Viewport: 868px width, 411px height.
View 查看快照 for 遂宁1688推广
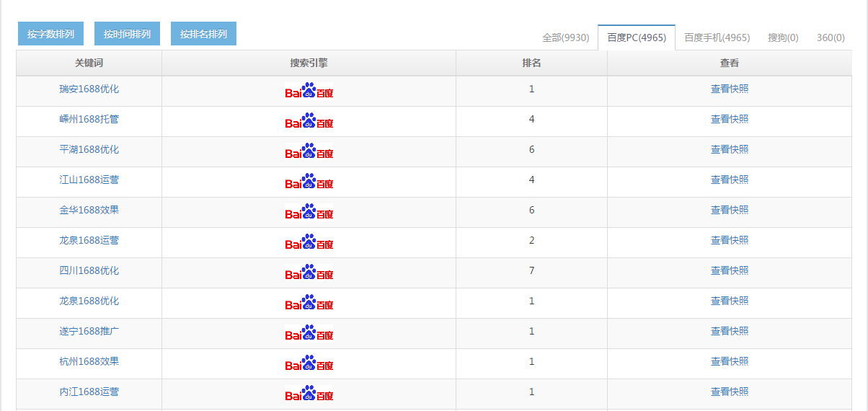tap(730, 332)
